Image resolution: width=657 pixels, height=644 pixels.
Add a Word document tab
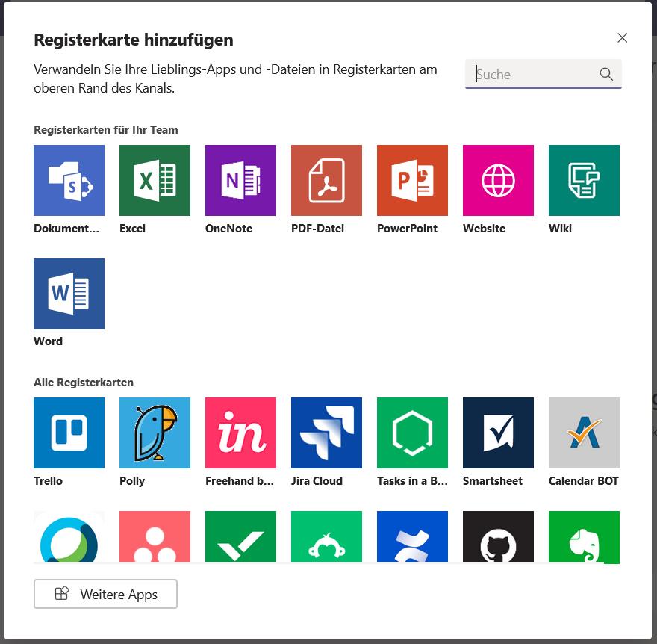[69, 294]
